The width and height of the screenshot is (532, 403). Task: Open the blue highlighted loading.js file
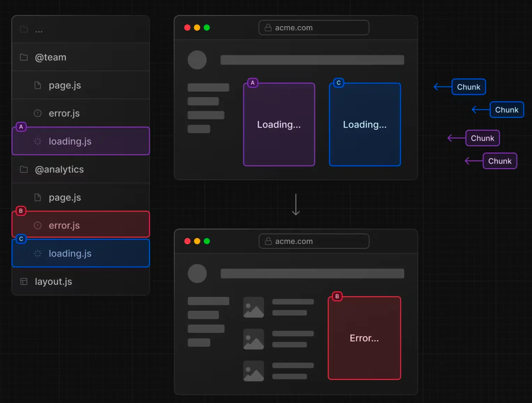click(x=81, y=253)
